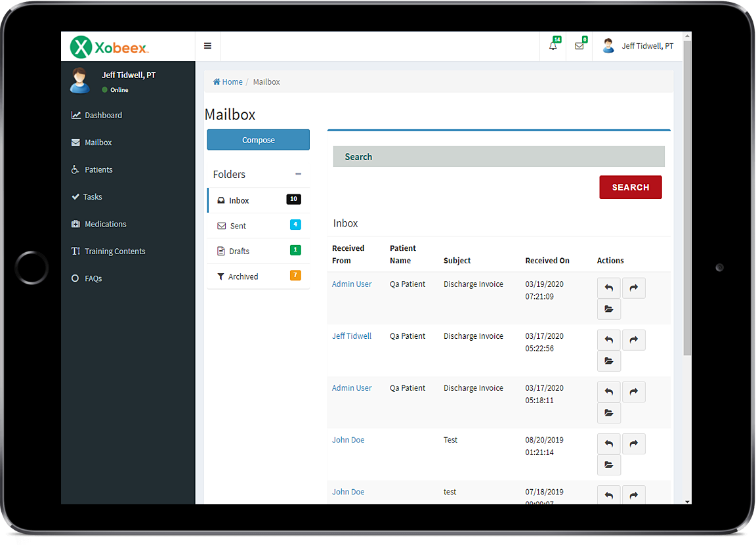The height and width of the screenshot is (545, 756).
Task: Archive the 03/17/2020 05:18:11 Admin User message
Action: 608,413
